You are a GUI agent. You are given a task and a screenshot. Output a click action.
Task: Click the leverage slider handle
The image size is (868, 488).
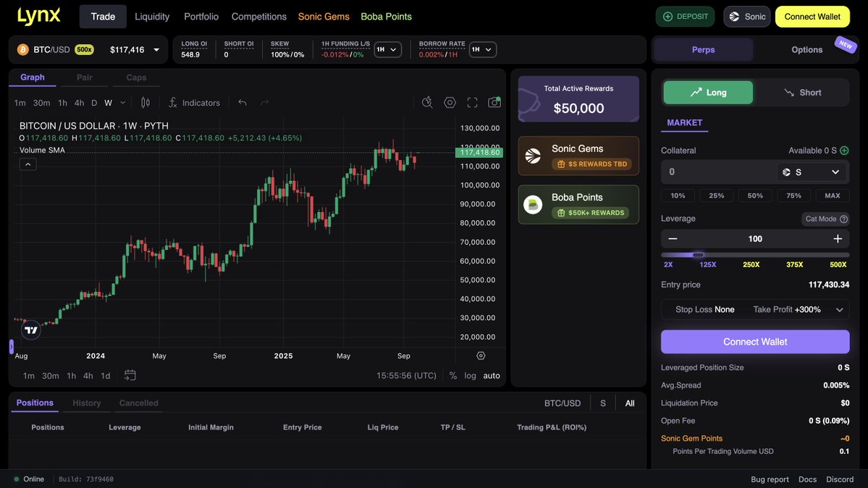tap(698, 255)
